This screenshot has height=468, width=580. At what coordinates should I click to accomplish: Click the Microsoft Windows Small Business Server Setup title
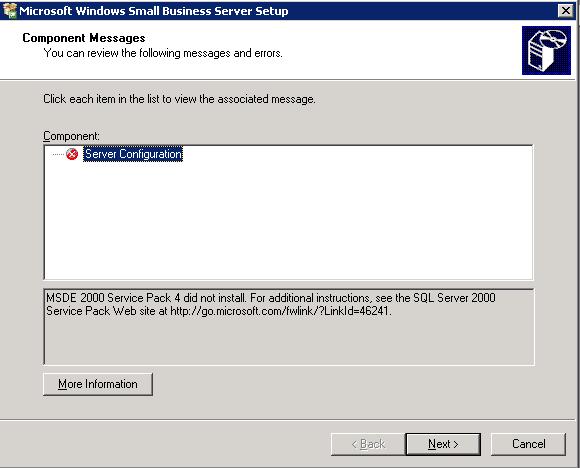(x=154, y=11)
